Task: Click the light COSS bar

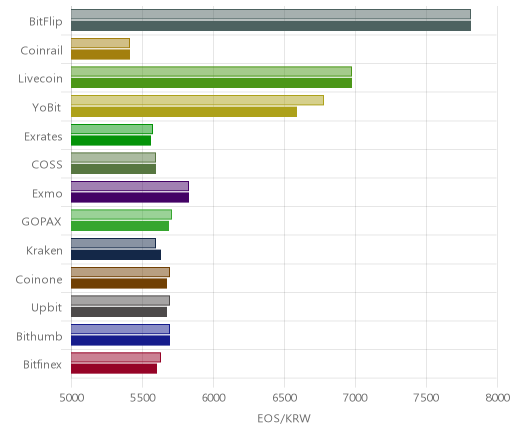Action: 113,157
